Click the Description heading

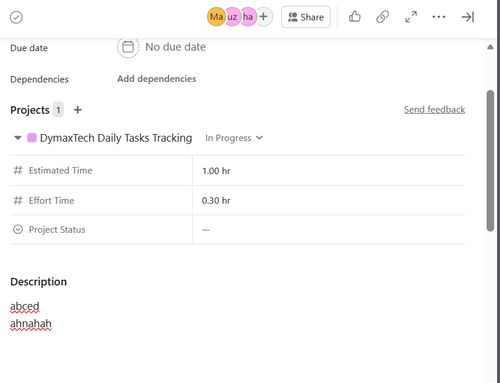[x=38, y=282]
